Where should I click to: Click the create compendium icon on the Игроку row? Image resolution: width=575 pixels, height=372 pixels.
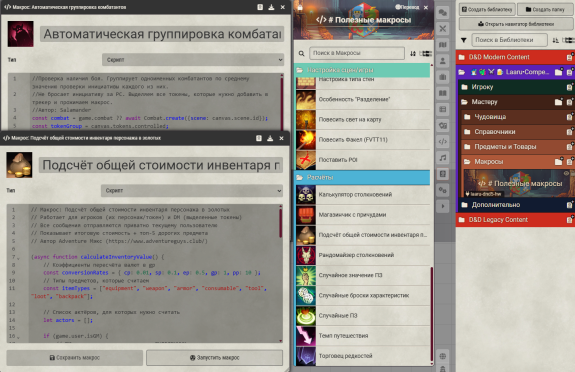click(x=569, y=87)
